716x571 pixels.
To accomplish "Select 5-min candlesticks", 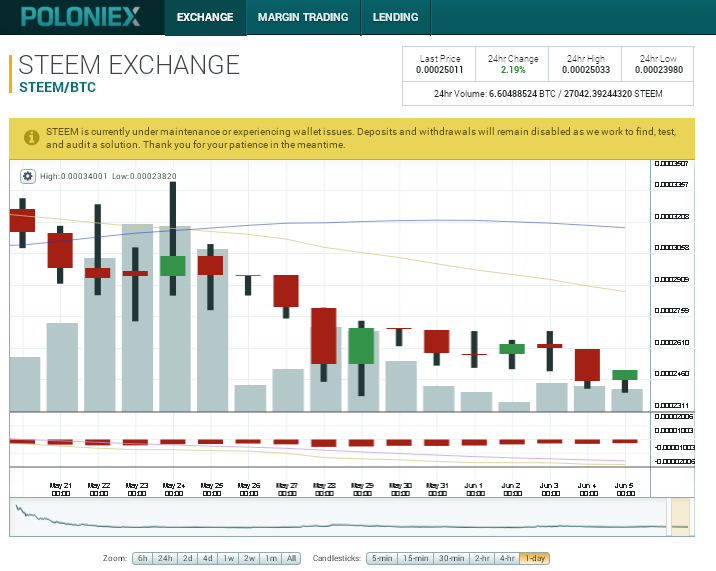I will point(382,558).
